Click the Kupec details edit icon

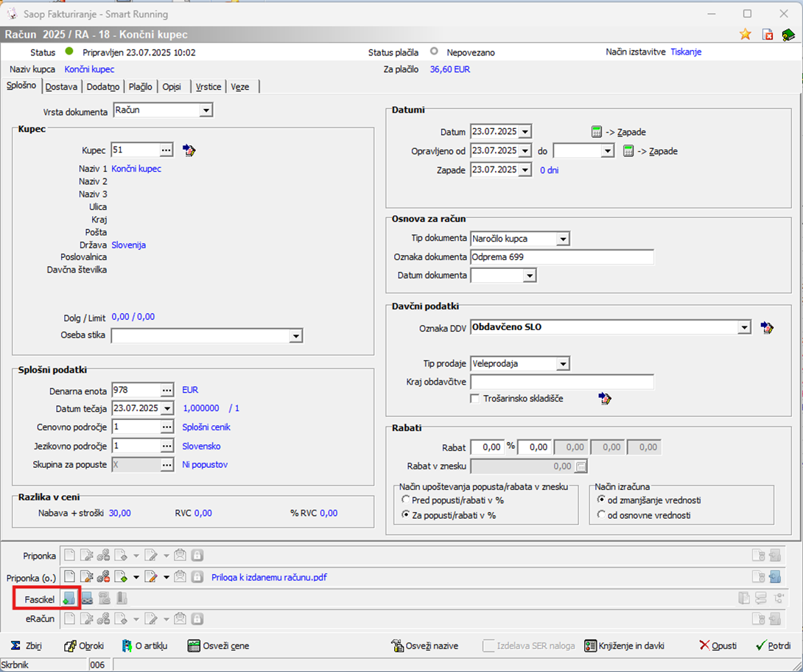(189, 150)
